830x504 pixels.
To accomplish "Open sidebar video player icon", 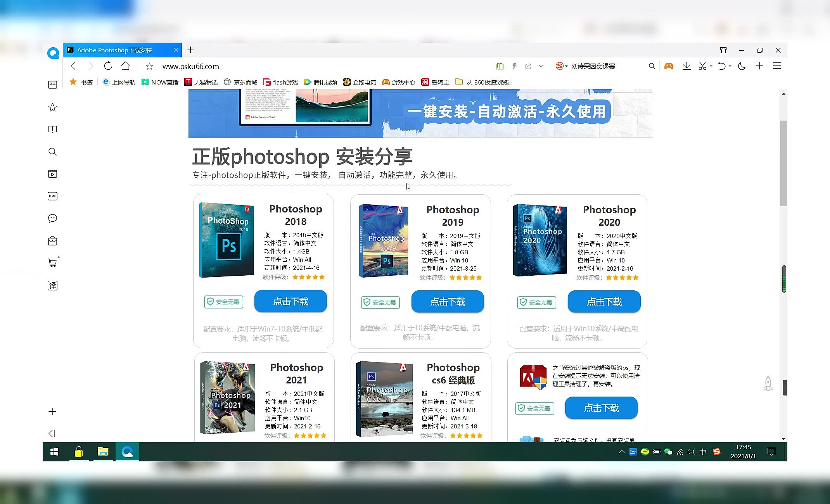I will (x=52, y=174).
